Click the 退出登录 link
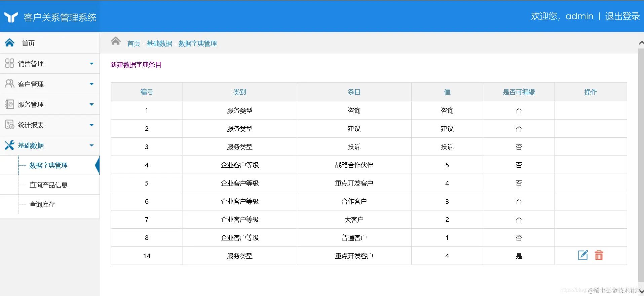The image size is (644, 296). click(622, 16)
